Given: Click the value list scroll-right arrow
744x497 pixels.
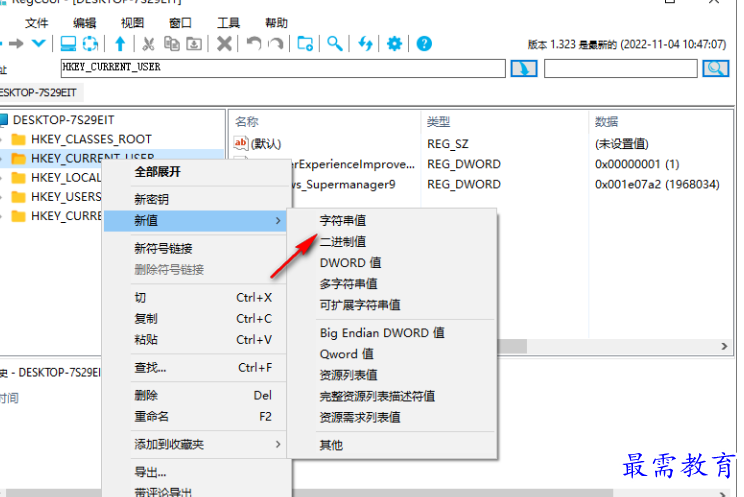Looking at the screenshot, I should (724, 346).
